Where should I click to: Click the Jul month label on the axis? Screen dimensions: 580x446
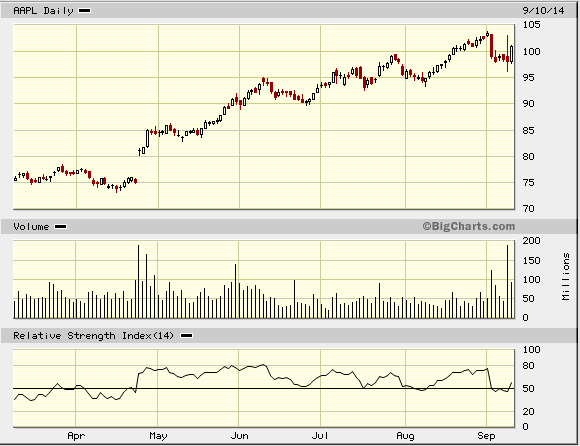click(320, 436)
